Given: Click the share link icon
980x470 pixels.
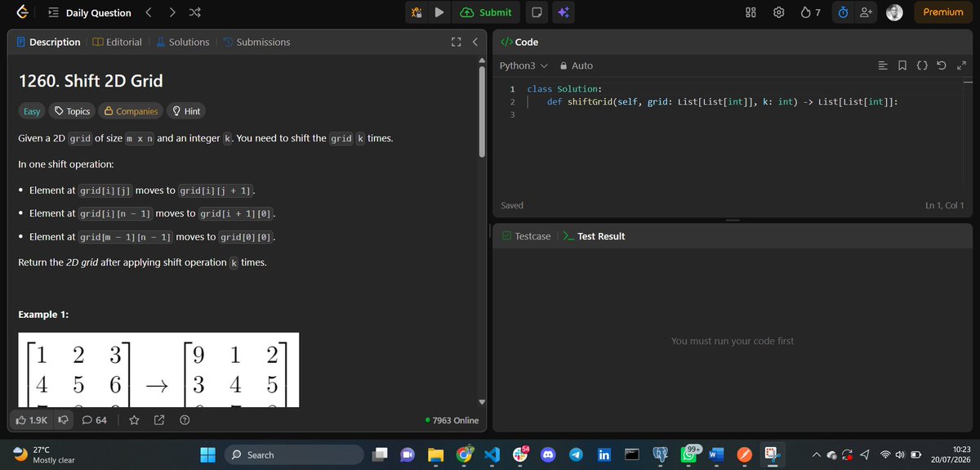Looking at the screenshot, I should pyautogui.click(x=159, y=420).
